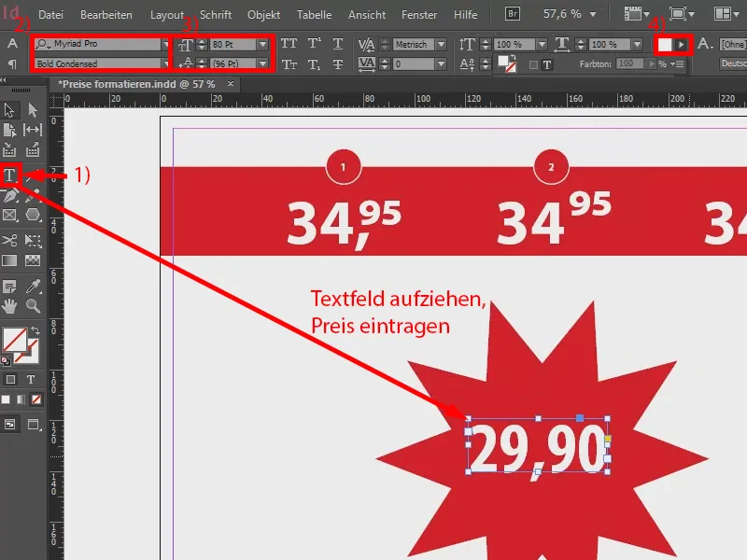Open the Tabelle menu
This screenshot has height=560, width=747.
tap(314, 15)
